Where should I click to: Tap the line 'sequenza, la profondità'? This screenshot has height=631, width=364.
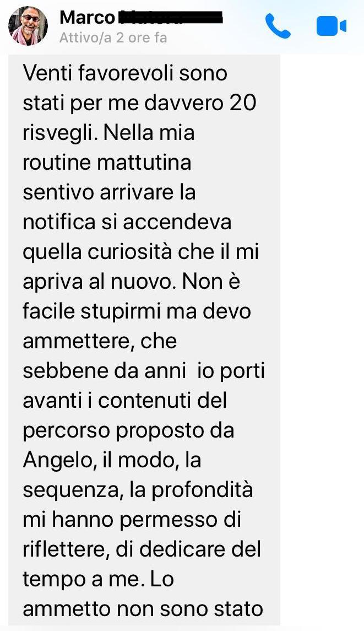[x=138, y=490]
